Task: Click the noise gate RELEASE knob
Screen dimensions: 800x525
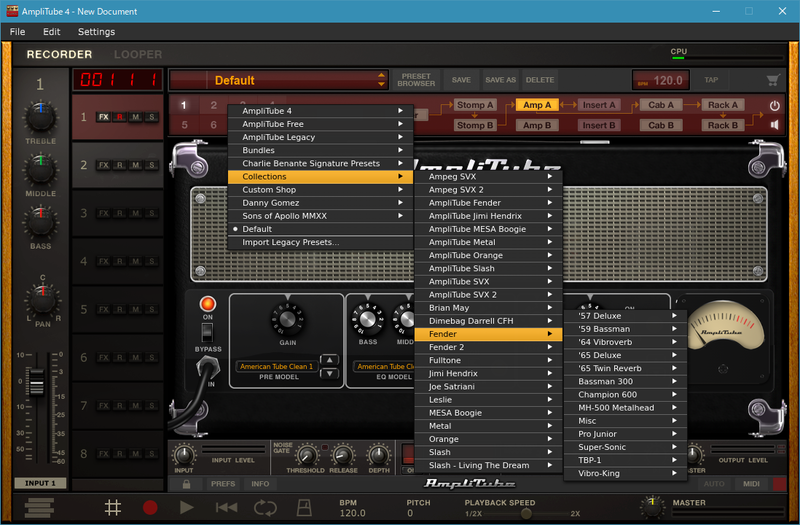Action: tap(343, 455)
